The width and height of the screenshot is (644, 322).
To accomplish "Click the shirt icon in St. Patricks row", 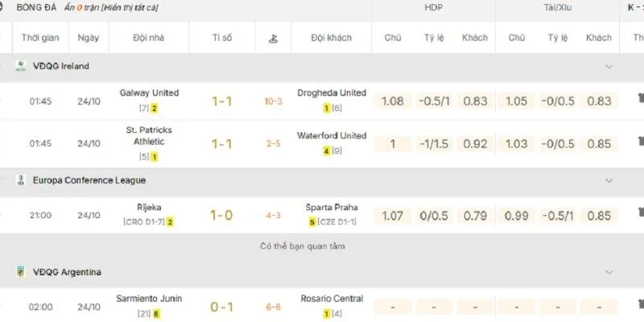I will [x=640, y=143].
